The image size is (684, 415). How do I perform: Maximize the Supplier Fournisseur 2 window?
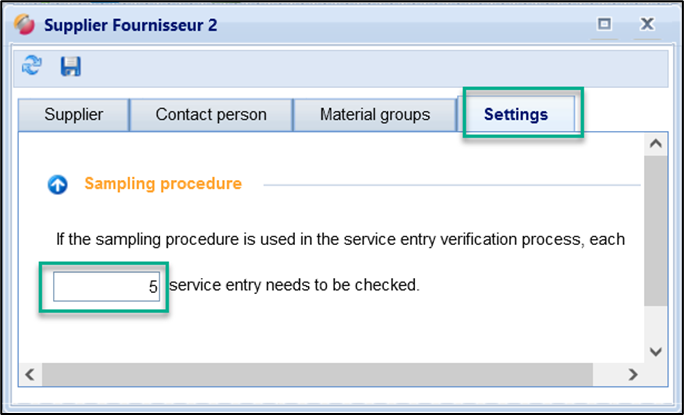pos(604,23)
